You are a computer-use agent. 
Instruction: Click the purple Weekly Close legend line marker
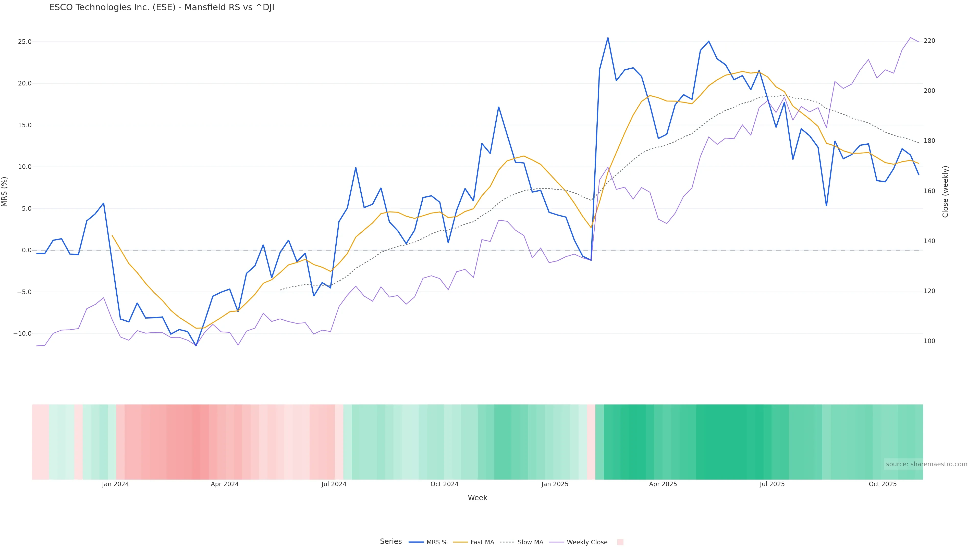click(557, 542)
